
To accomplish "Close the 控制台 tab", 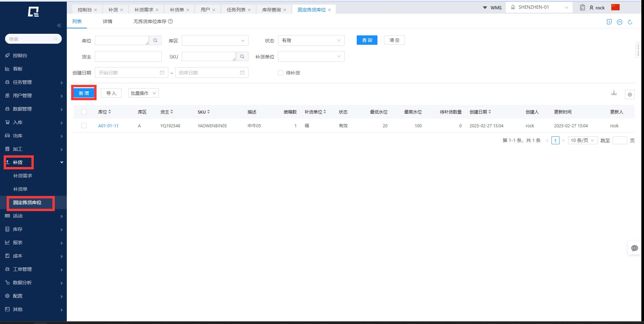I will point(96,10).
